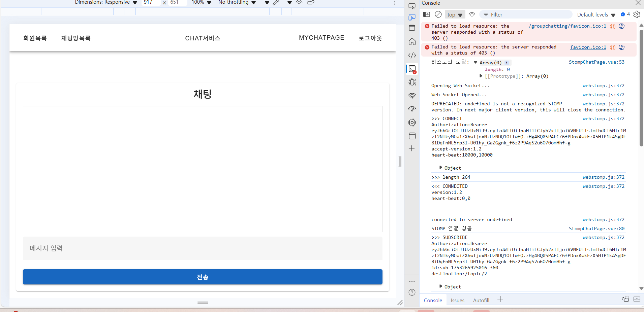Open StompChatPage.vue:53 source link
This screenshot has width=644, height=312.
(x=596, y=62)
